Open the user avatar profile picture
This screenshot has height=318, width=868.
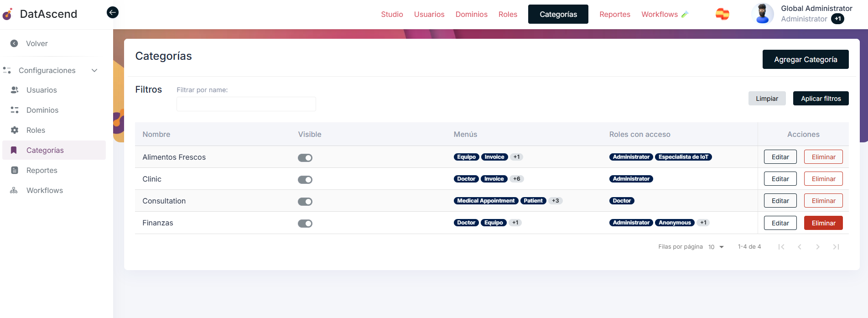click(x=762, y=14)
